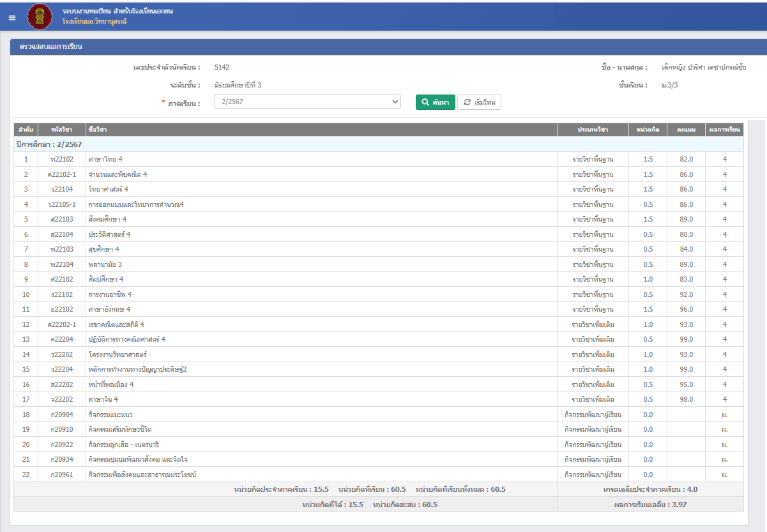Sort by the รหัสวิชา column header
Viewport: 767px width, 532px height.
point(62,130)
